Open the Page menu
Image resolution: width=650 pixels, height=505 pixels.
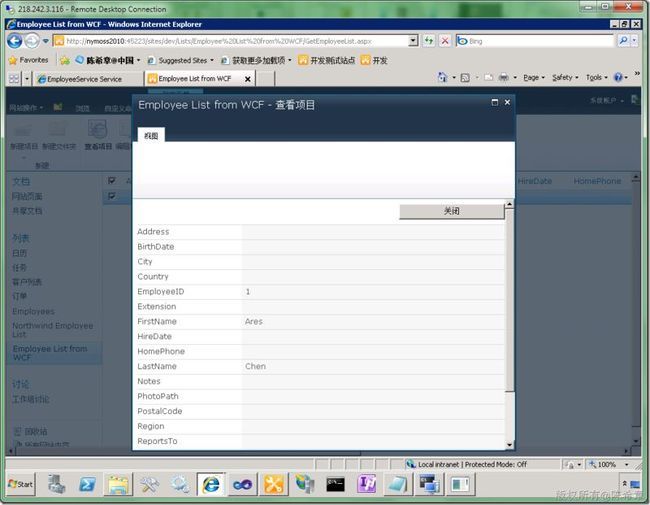[x=534, y=78]
